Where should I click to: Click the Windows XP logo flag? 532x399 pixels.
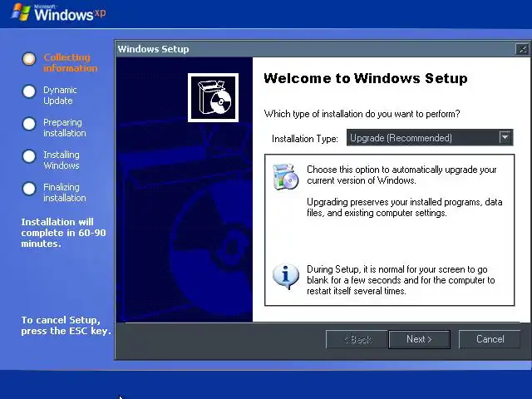point(21,12)
